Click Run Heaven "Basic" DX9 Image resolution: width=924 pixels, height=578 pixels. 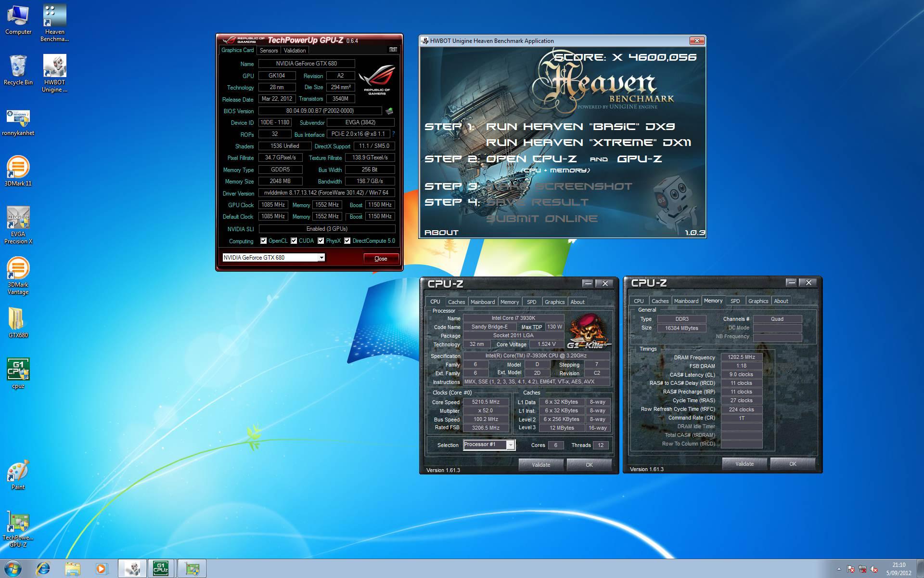click(x=580, y=127)
